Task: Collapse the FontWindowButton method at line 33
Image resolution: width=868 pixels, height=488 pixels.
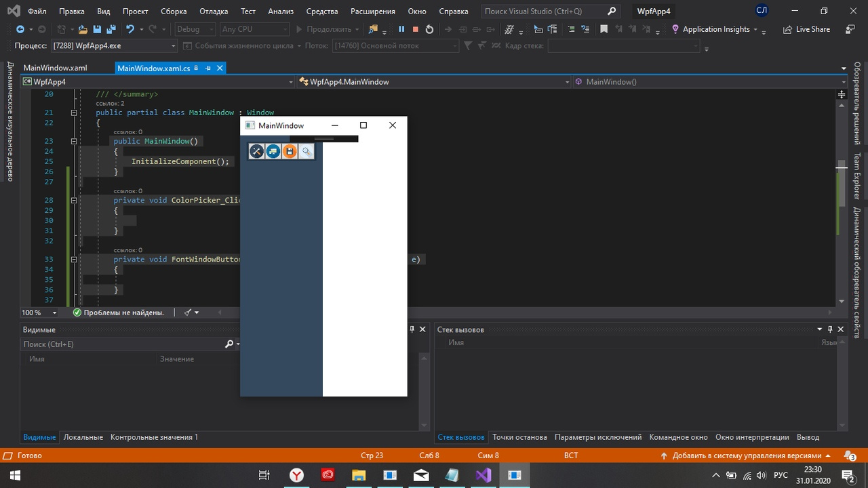Action: pos(74,260)
